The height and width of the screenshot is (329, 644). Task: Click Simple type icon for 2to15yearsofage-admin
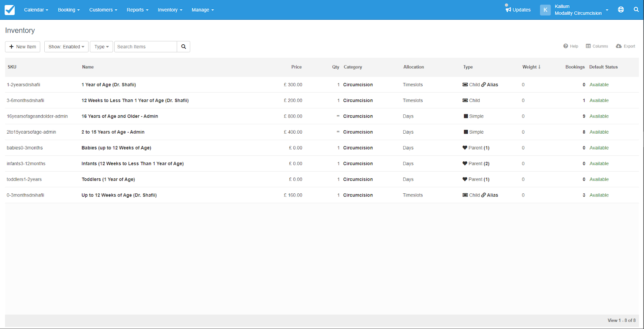(466, 132)
